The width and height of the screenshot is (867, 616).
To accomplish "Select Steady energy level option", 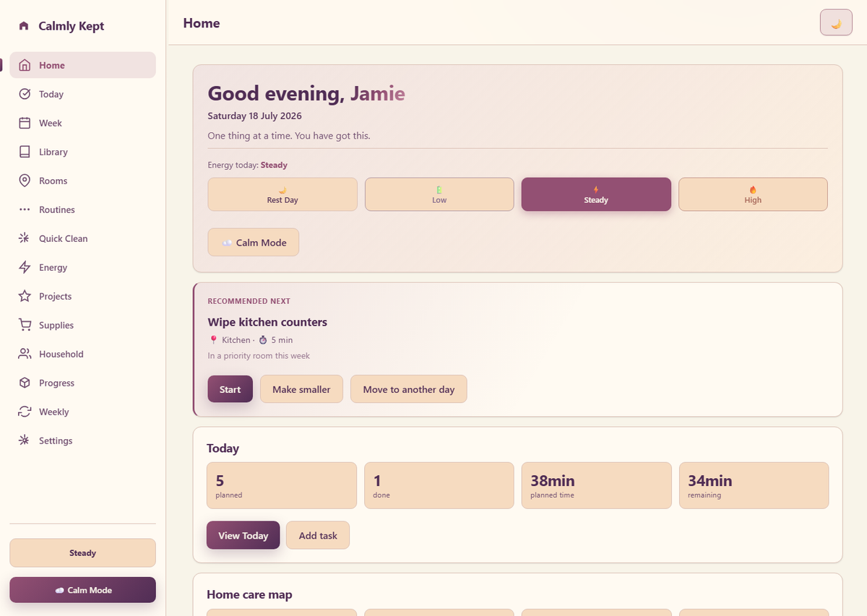I will (596, 194).
